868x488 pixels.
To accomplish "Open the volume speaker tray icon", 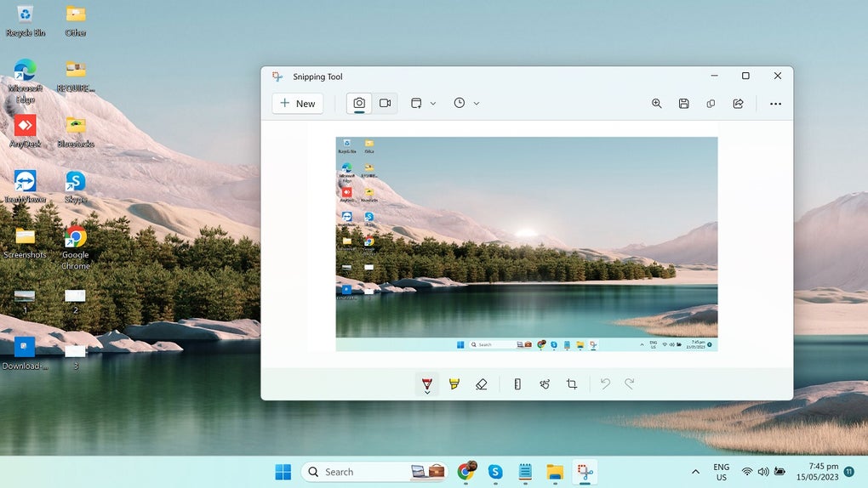I will click(x=763, y=472).
